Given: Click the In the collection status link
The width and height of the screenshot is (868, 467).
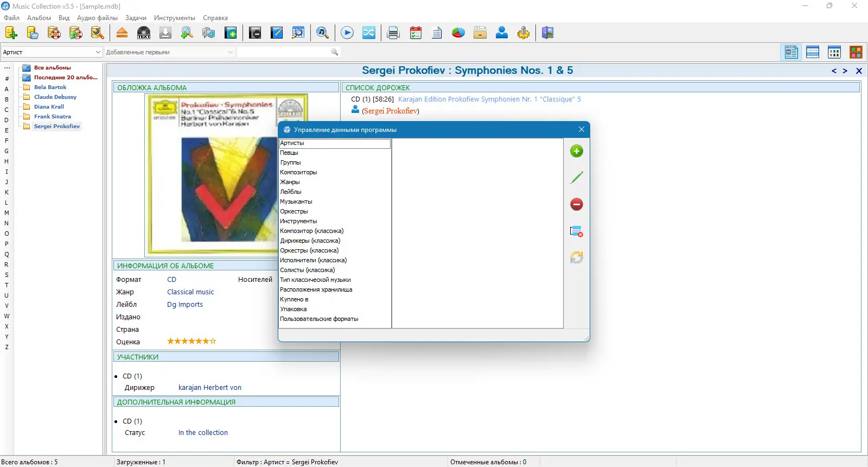Looking at the screenshot, I should (x=203, y=433).
